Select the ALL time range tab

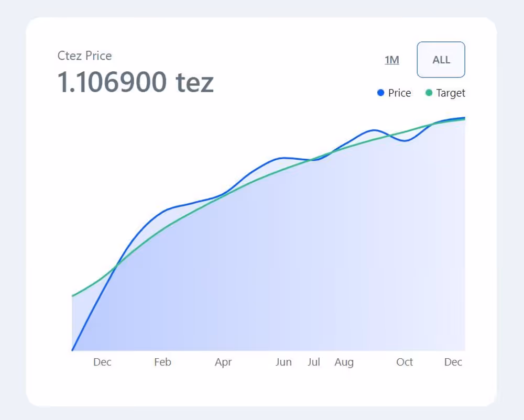(441, 59)
